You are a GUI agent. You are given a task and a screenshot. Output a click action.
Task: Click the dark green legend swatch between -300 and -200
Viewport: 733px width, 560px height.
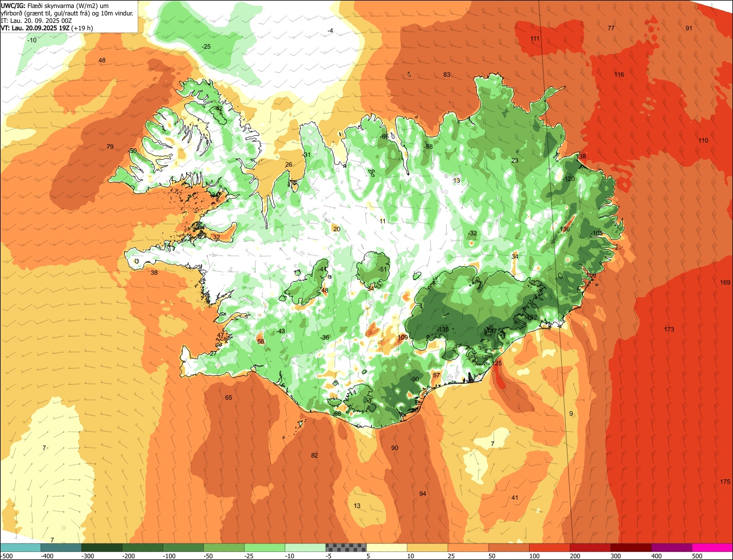[x=102, y=547]
